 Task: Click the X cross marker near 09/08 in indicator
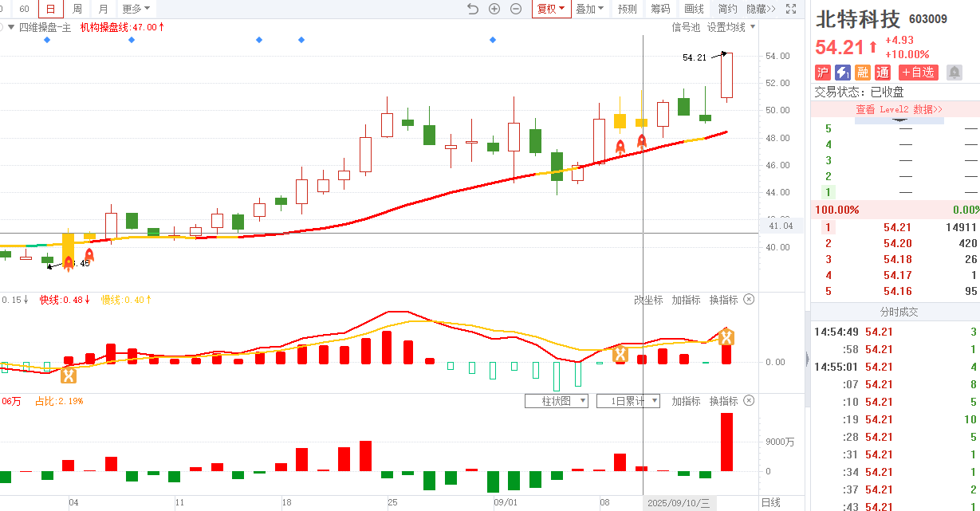coord(620,355)
